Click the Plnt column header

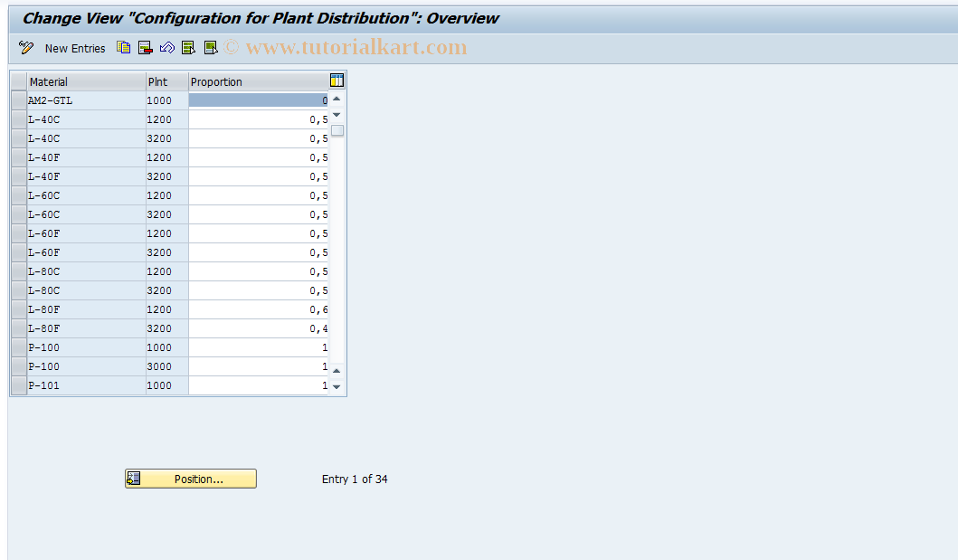166,81
